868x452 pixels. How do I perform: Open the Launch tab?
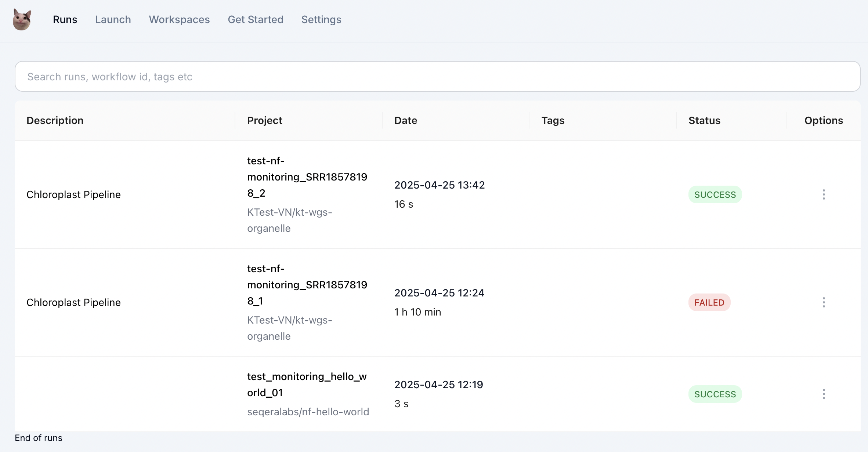tap(113, 19)
